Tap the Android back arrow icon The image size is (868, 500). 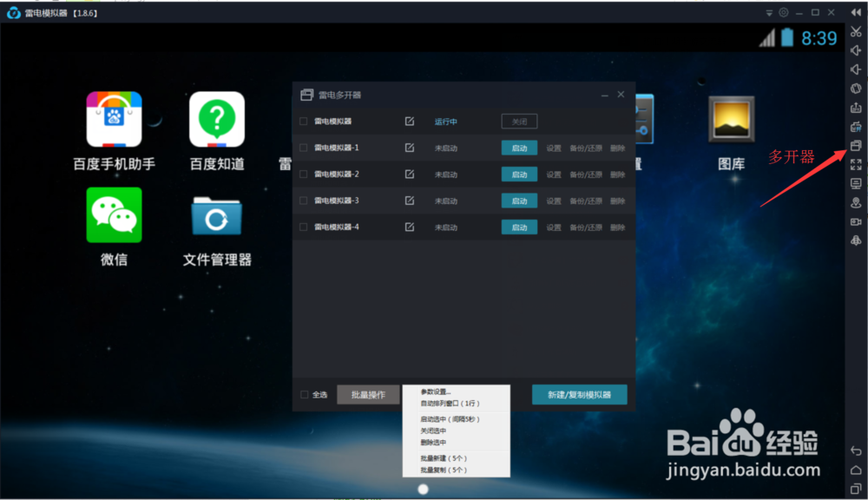coord(856,451)
